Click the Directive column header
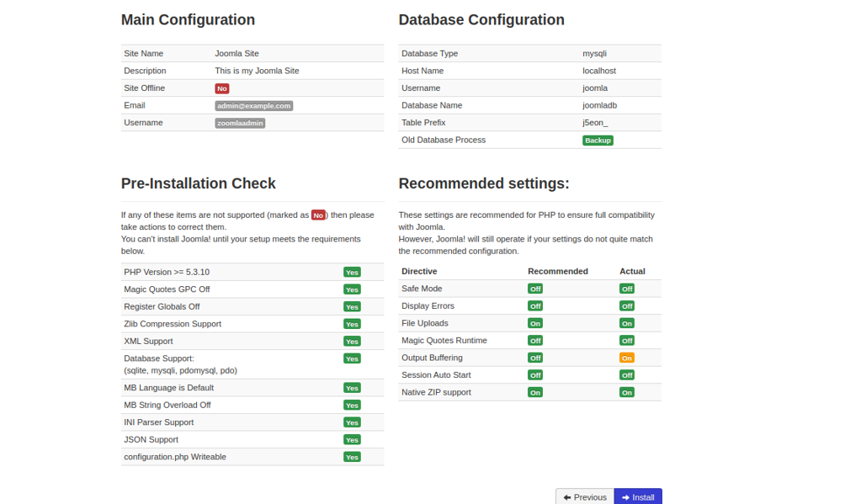This screenshot has height=504, width=845. pos(419,271)
